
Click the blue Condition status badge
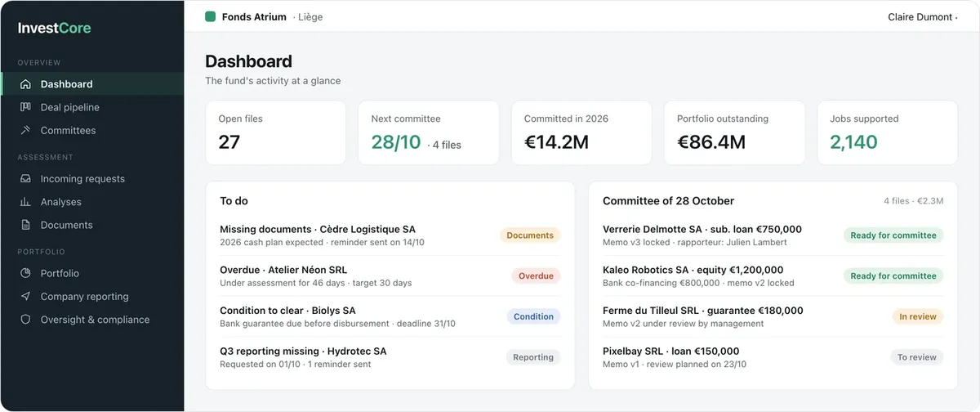pos(533,316)
